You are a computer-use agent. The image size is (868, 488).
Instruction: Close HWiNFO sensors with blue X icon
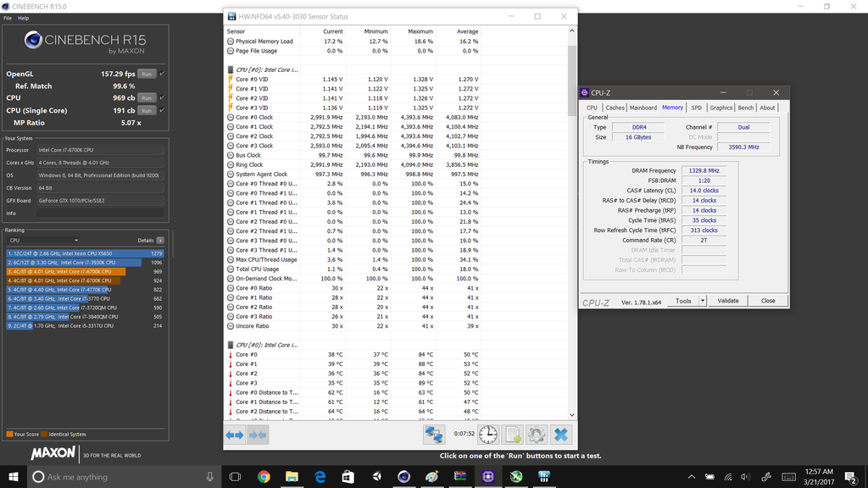pyautogui.click(x=561, y=435)
